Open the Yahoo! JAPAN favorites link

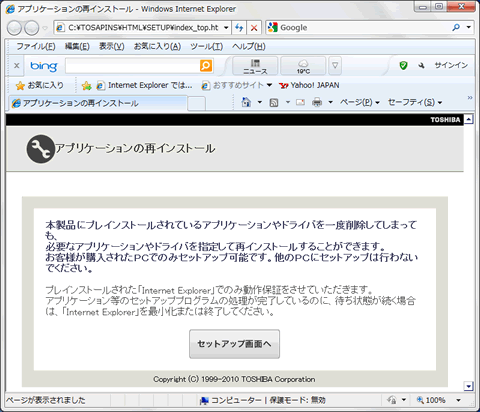309,85
